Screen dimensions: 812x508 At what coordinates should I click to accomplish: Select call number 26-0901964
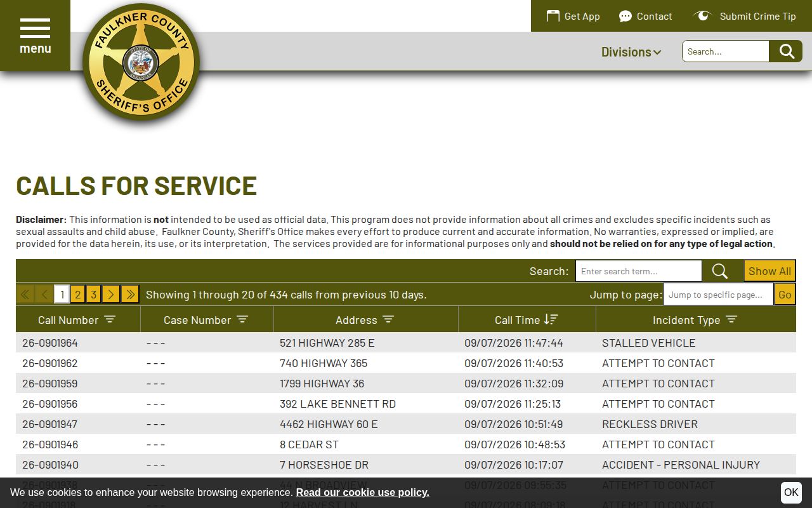[50, 343]
